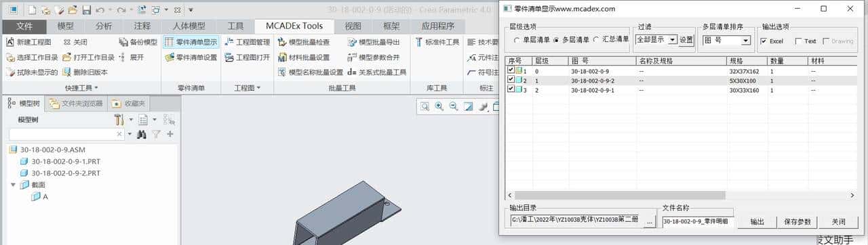868x245 pixels.
Task: Click browse button beside output directory
Action: 650,221
